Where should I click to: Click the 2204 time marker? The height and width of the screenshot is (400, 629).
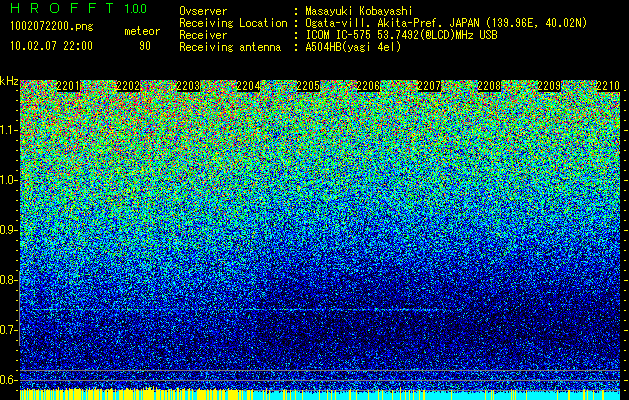248,86
